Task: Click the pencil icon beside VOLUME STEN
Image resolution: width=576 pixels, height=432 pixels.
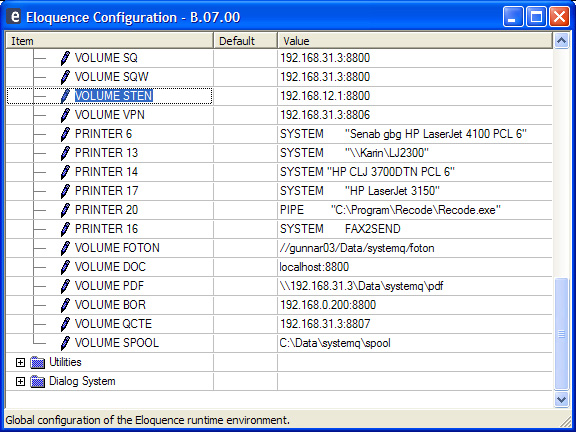Action: (65, 96)
